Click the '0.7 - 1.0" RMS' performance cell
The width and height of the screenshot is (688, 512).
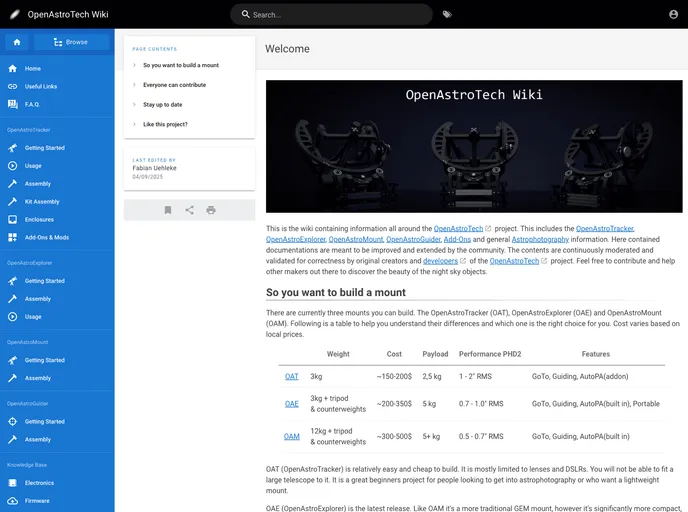click(481, 404)
